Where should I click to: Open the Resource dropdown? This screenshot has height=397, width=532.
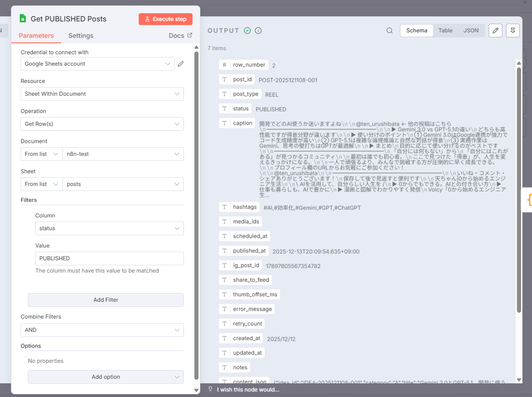pos(102,94)
